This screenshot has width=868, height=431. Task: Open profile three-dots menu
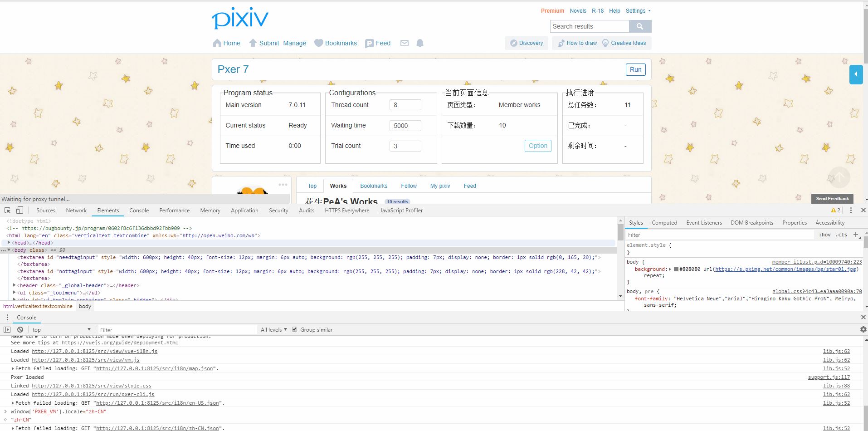coord(283,185)
